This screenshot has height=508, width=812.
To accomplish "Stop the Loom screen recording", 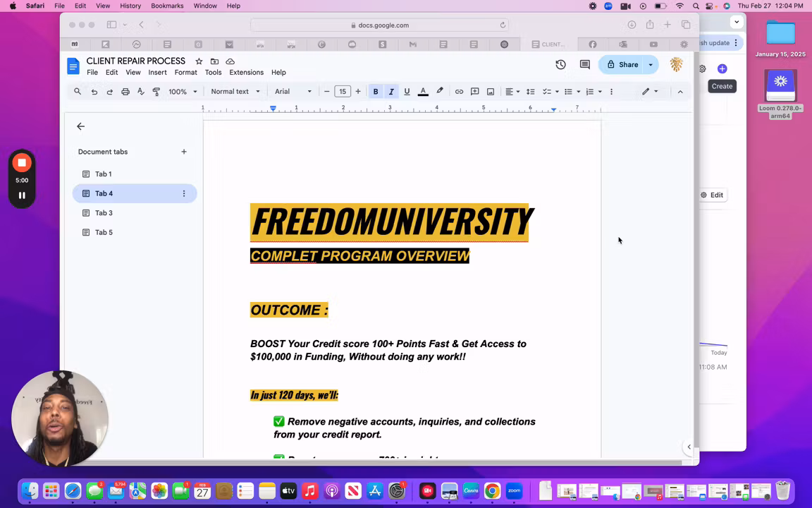I will 22,163.
